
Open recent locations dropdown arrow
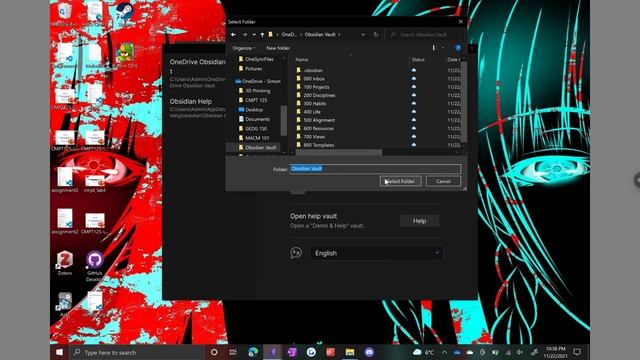pos(254,35)
